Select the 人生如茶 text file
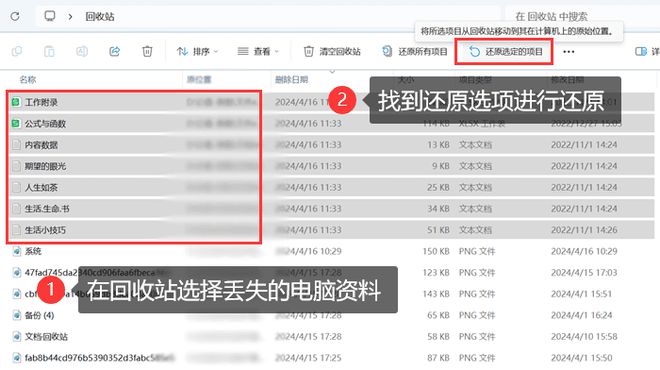Image resolution: width=660 pixels, height=370 pixels. click(41, 188)
